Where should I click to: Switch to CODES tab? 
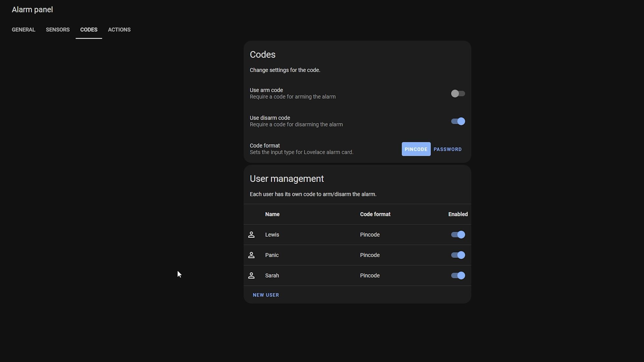click(89, 30)
